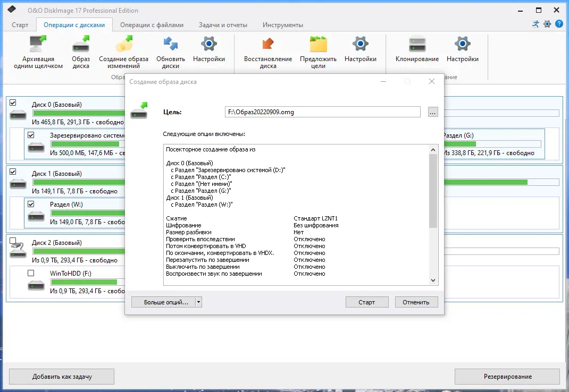Uncheck the Диск 1 (Базовый) checkbox
The height and width of the screenshot is (392, 569).
click(13, 172)
